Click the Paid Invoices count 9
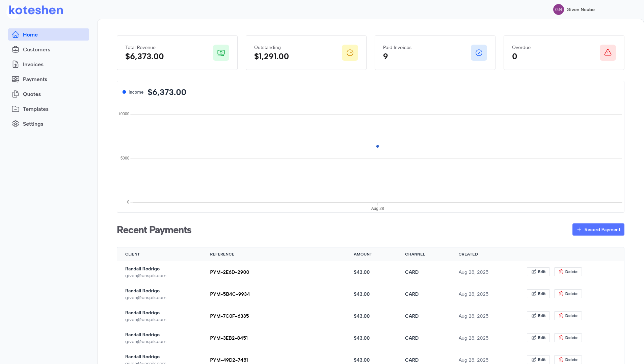Image resolution: width=644 pixels, height=364 pixels. 385,56
